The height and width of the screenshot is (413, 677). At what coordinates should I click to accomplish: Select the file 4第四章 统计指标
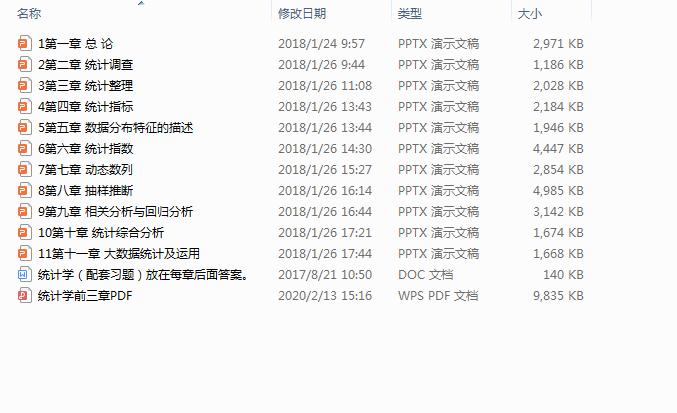click(85, 107)
